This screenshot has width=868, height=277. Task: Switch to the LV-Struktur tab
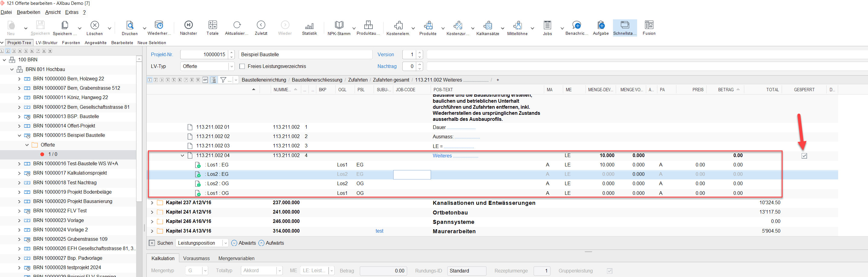pyautogui.click(x=46, y=43)
